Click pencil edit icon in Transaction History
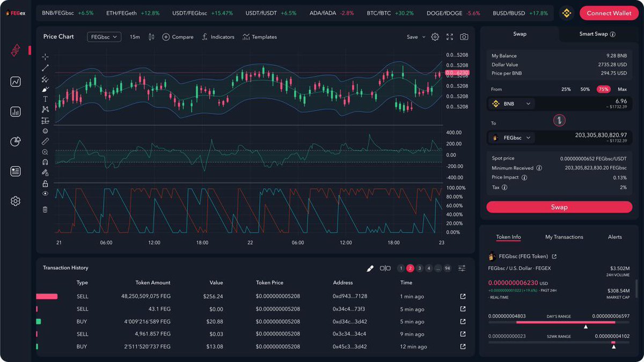This screenshot has height=362, width=644. pos(370,268)
